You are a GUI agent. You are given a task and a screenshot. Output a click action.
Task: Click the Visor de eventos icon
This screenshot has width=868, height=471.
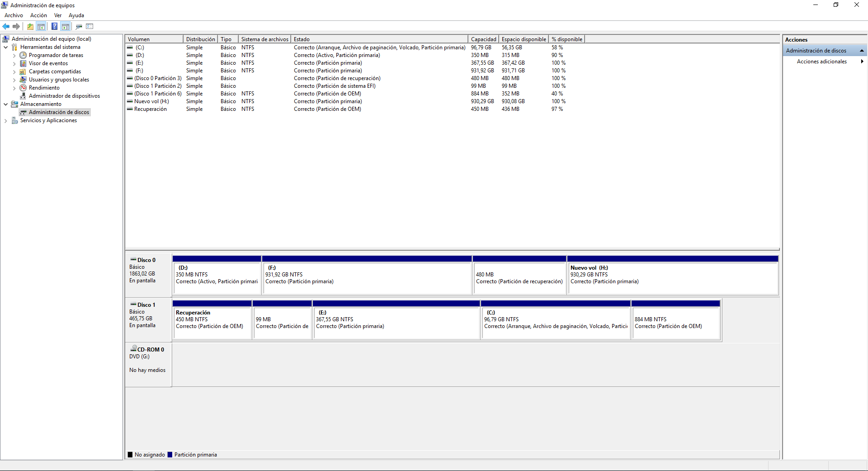pyautogui.click(x=23, y=63)
